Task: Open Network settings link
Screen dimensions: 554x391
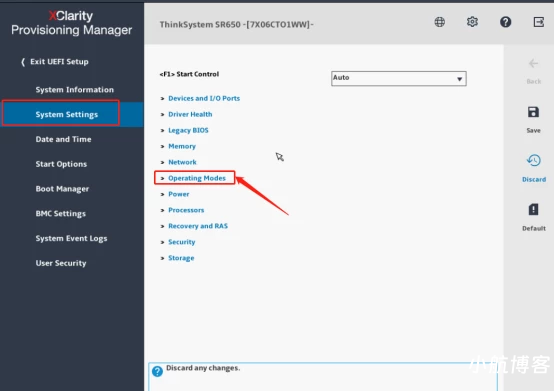Action: tap(182, 162)
